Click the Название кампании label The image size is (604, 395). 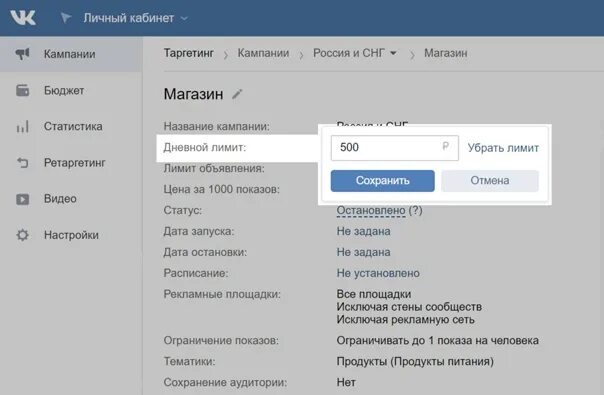(x=216, y=126)
